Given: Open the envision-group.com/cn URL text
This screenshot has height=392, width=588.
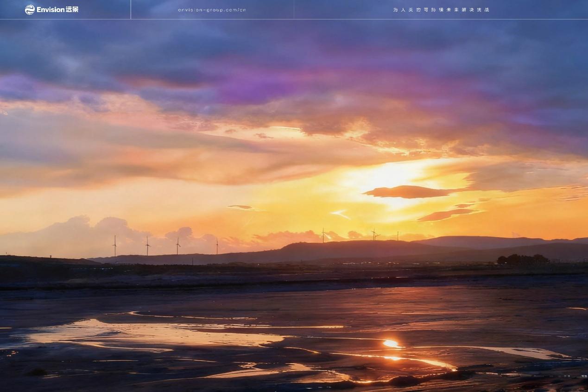Looking at the screenshot, I should [x=212, y=10].
